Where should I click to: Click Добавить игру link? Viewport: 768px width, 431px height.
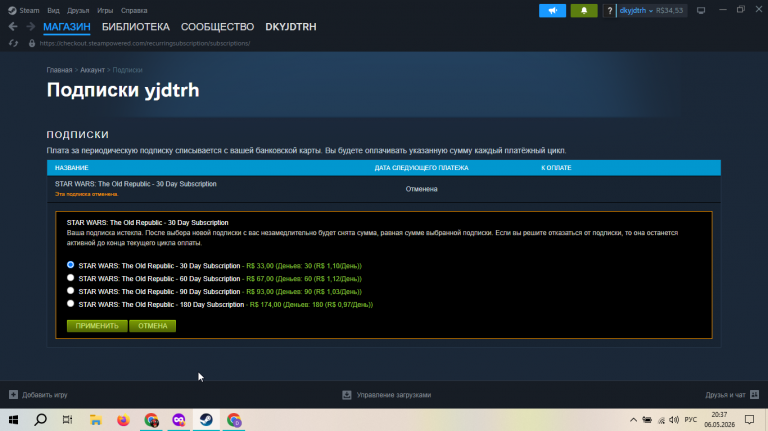[45, 395]
